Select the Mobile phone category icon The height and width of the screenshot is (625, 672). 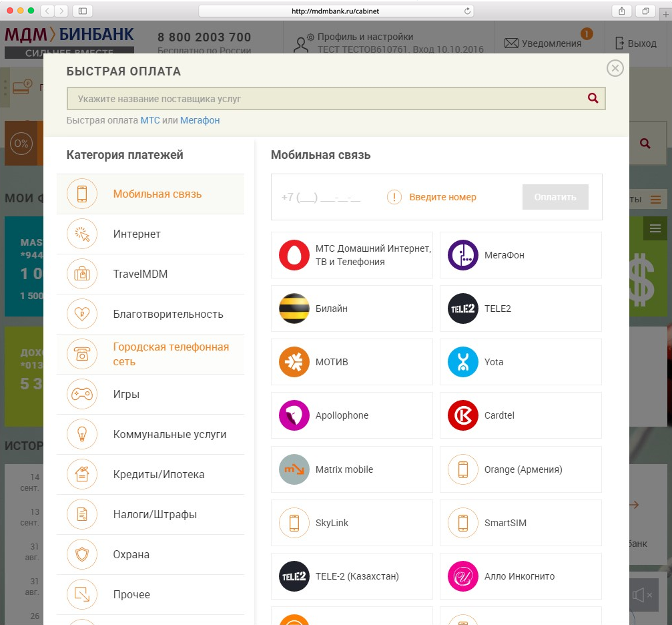point(82,194)
